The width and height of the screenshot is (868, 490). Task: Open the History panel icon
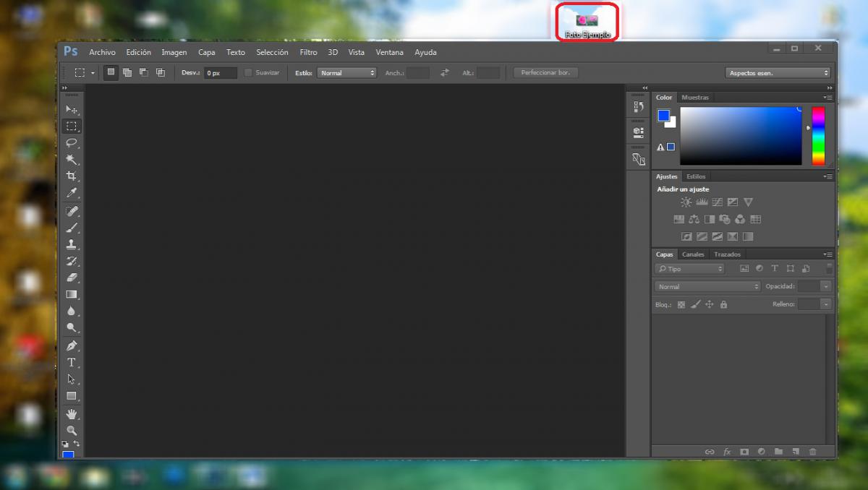coord(638,107)
